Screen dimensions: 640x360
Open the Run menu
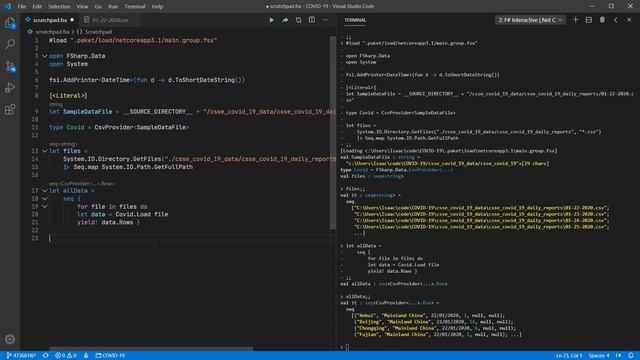(x=113, y=7)
